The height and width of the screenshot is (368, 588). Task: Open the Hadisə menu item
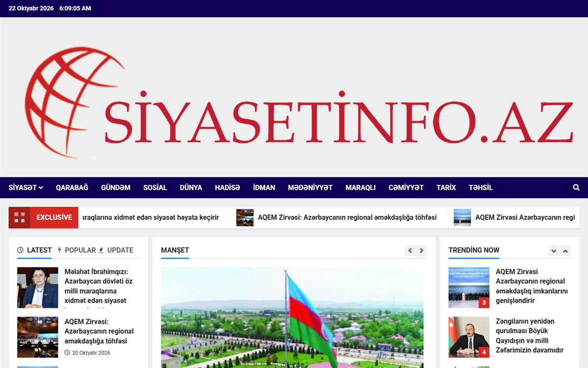227,187
